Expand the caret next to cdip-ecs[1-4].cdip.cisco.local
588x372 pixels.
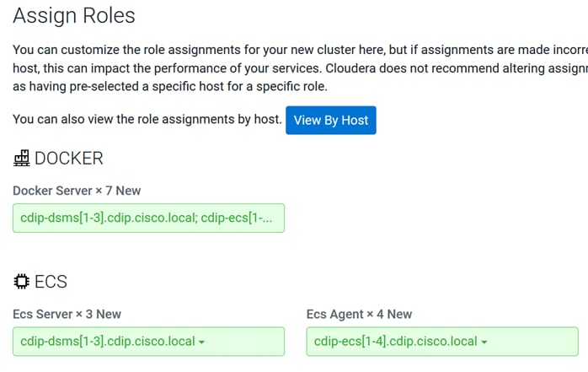[484, 342]
